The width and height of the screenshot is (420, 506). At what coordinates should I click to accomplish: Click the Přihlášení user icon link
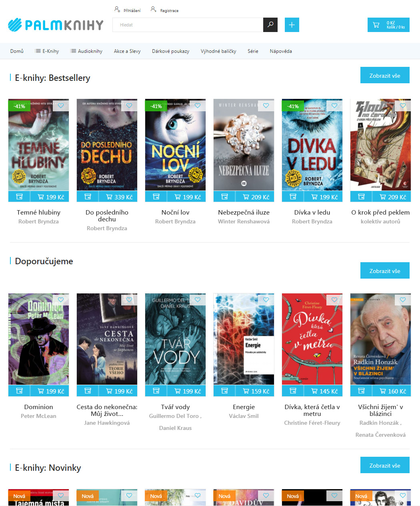(x=128, y=10)
